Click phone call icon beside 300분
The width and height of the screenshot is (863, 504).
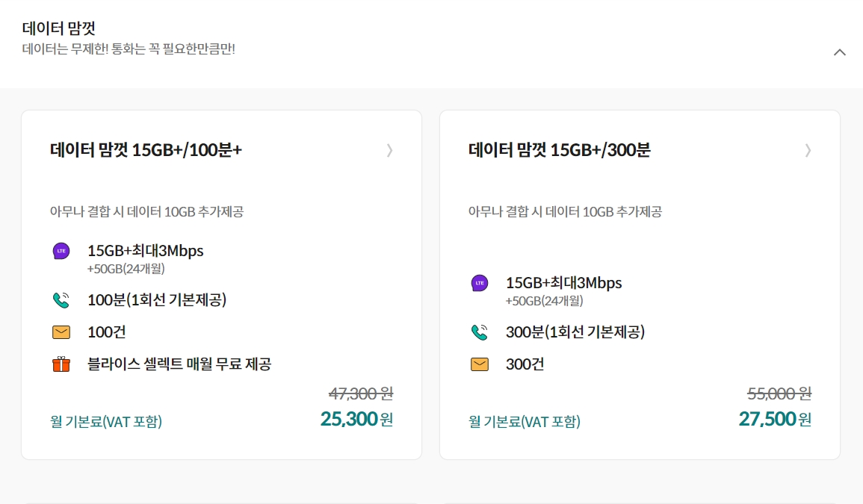pos(480,332)
